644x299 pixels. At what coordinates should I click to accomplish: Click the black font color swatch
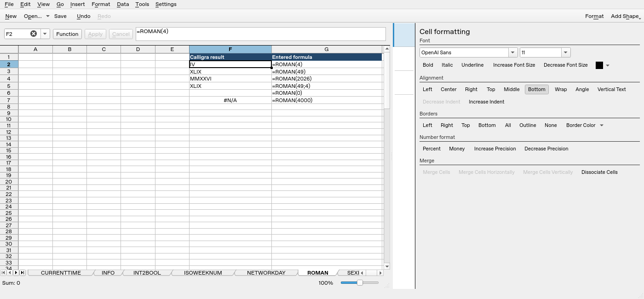[x=599, y=65]
